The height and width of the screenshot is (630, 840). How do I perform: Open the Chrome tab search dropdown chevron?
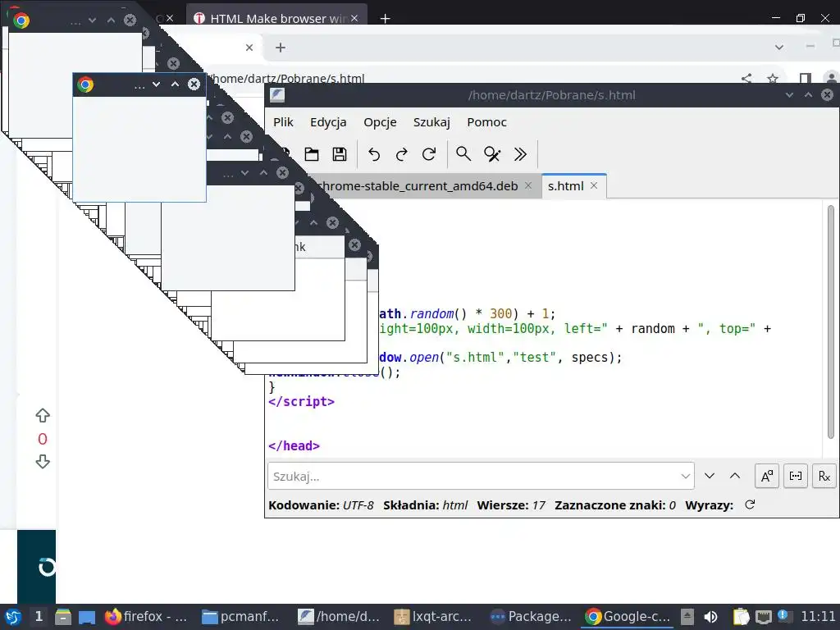coord(779,47)
